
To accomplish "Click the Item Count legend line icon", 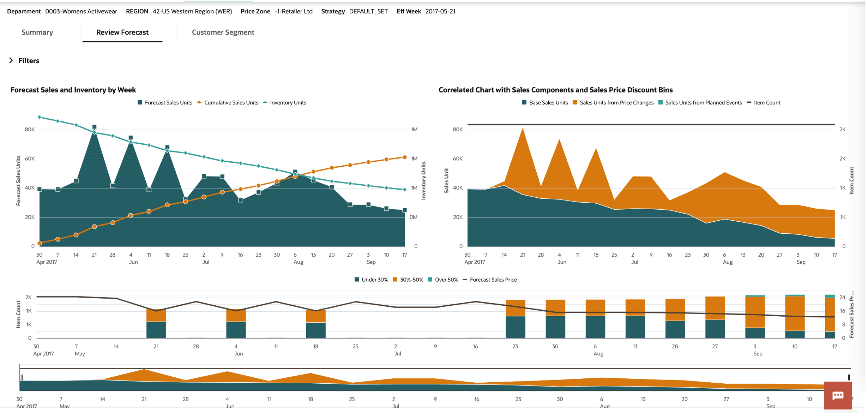I will [749, 103].
